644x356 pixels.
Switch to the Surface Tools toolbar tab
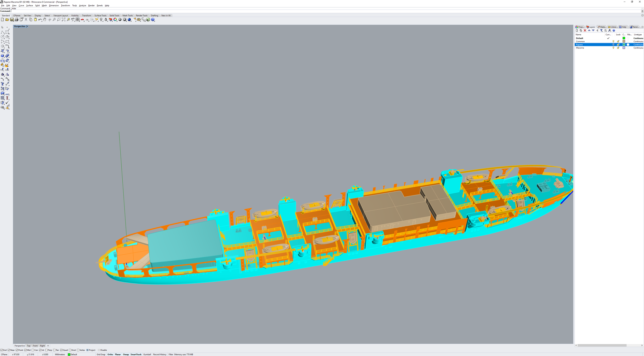100,15
